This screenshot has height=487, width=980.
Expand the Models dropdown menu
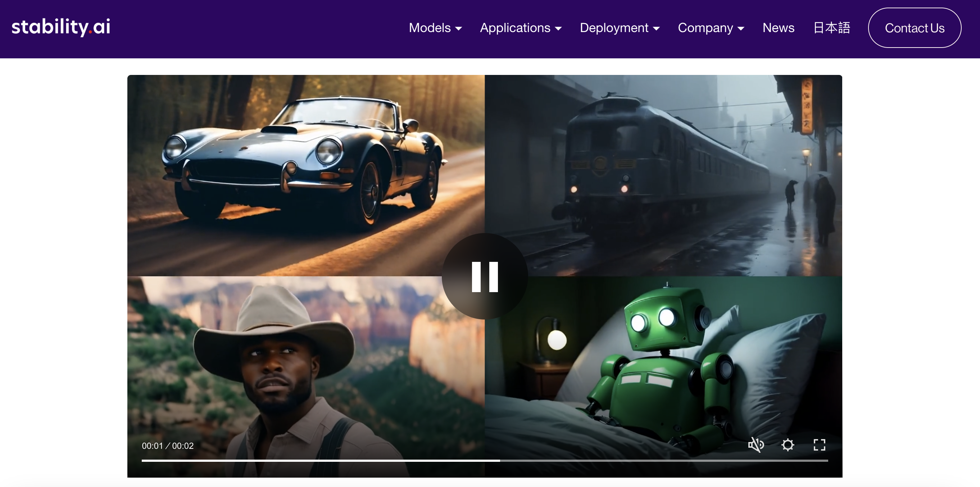click(x=435, y=28)
